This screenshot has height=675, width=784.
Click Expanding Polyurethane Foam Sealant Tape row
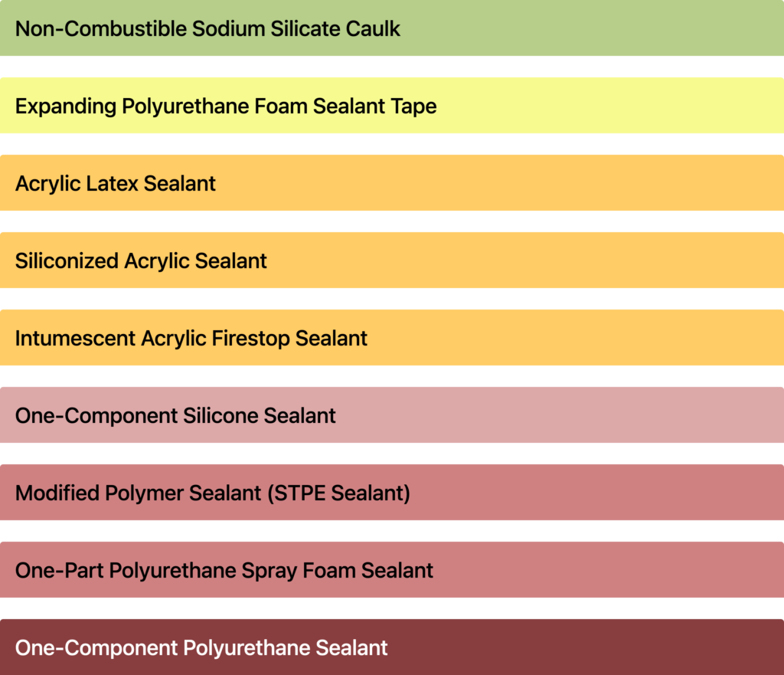392,106
